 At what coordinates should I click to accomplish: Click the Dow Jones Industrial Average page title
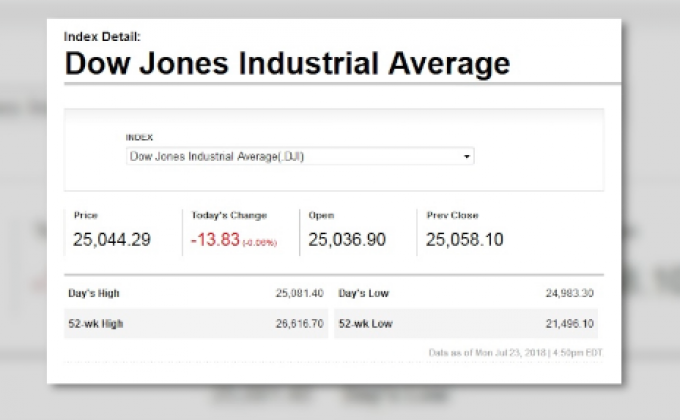tap(287, 64)
